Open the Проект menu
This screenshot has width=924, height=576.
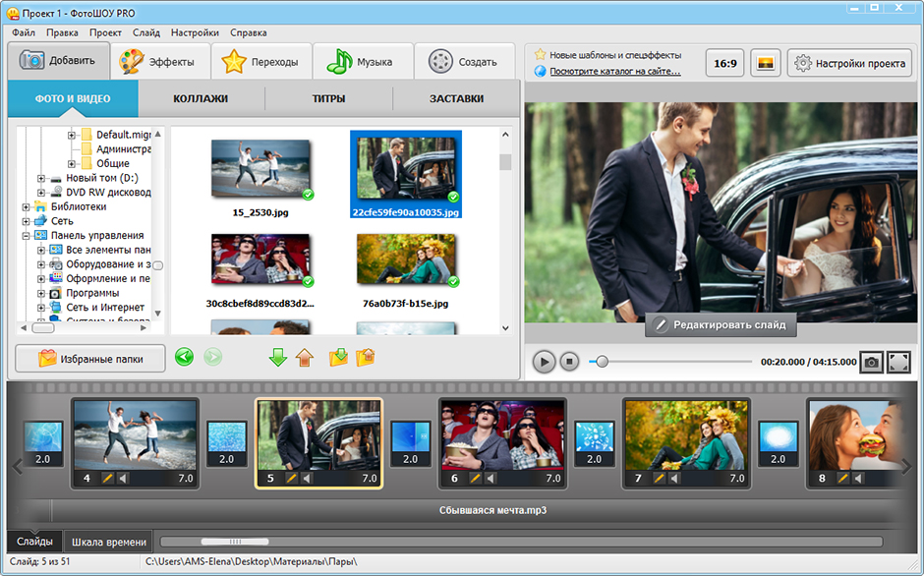[105, 32]
